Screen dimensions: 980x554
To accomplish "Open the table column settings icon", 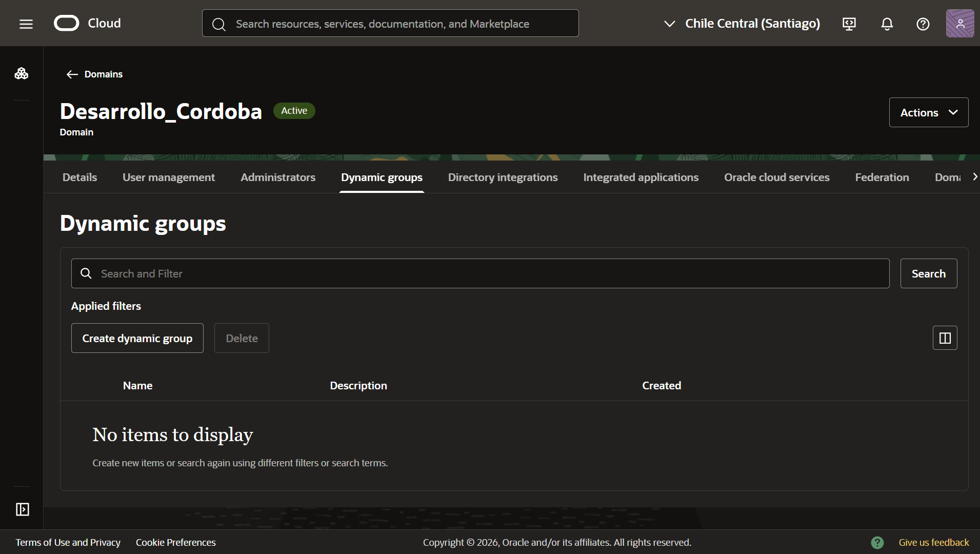I will (945, 338).
